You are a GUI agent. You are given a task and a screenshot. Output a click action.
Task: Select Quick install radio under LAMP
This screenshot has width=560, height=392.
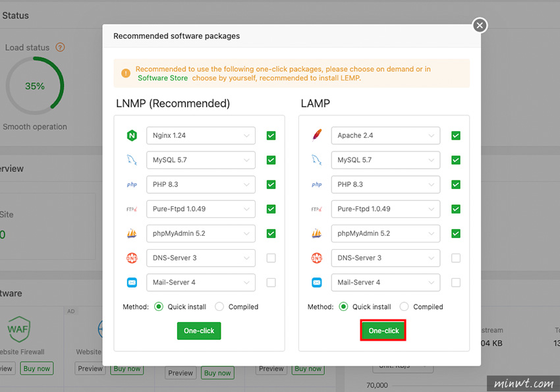point(343,306)
